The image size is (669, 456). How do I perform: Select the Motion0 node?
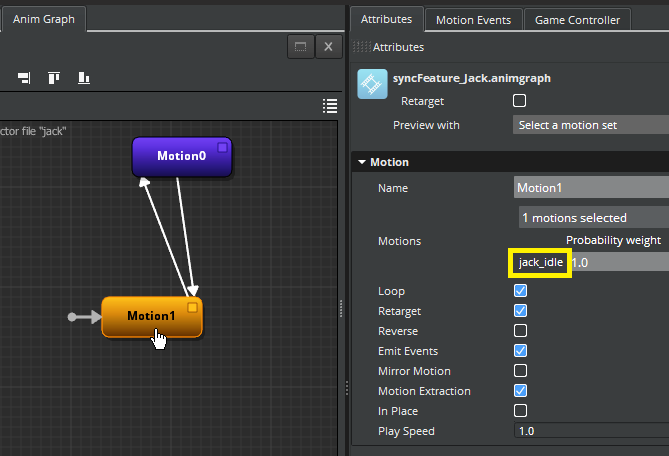coord(181,157)
